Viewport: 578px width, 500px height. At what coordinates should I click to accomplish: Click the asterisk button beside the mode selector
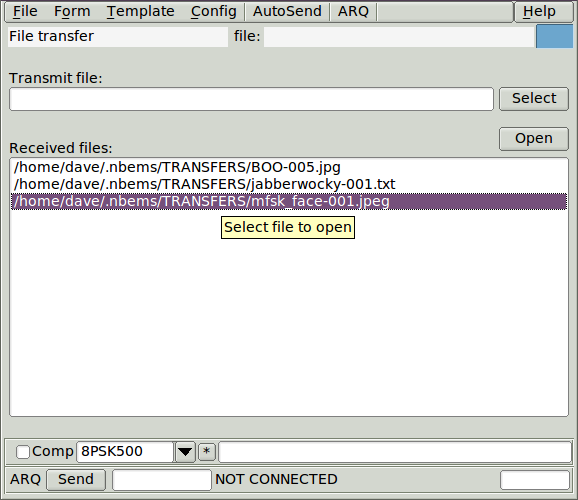pos(207,451)
